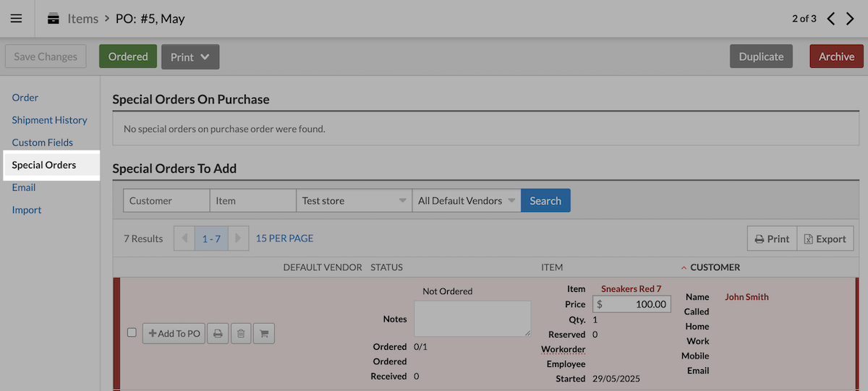Open the Print dropdown button
The height and width of the screenshot is (391, 868).
[190, 57]
